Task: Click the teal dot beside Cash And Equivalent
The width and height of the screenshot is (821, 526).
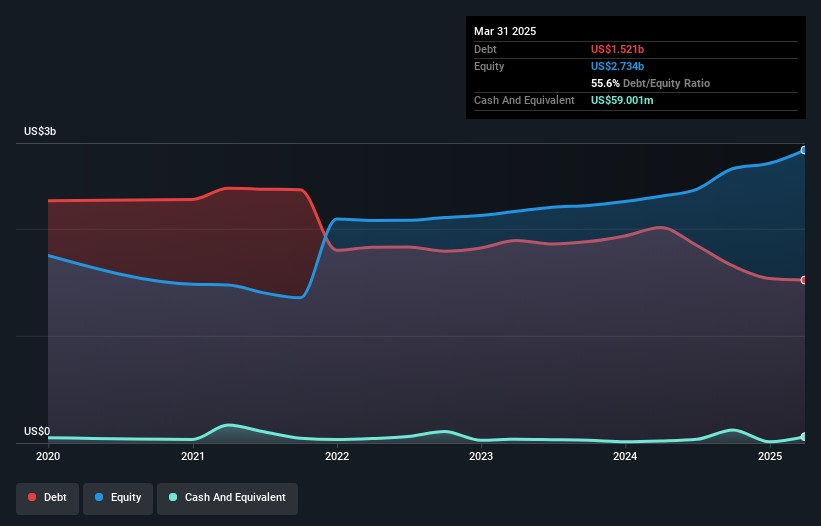Action: [x=173, y=497]
